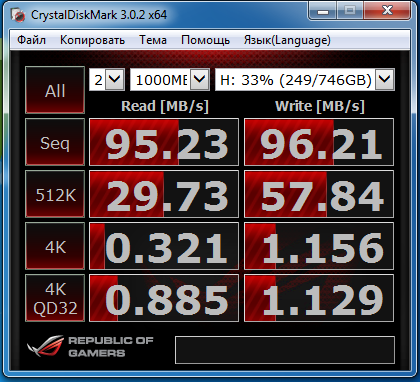Expand the H: drive selection dropdown
The height and width of the screenshot is (382, 420).
pyautogui.click(x=305, y=79)
